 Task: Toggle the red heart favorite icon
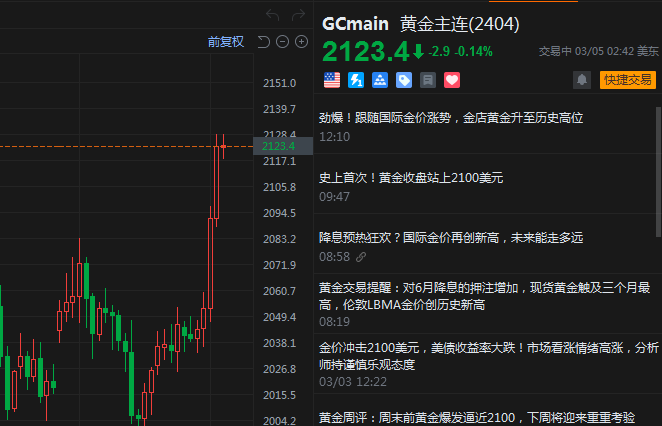tap(452, 80)
